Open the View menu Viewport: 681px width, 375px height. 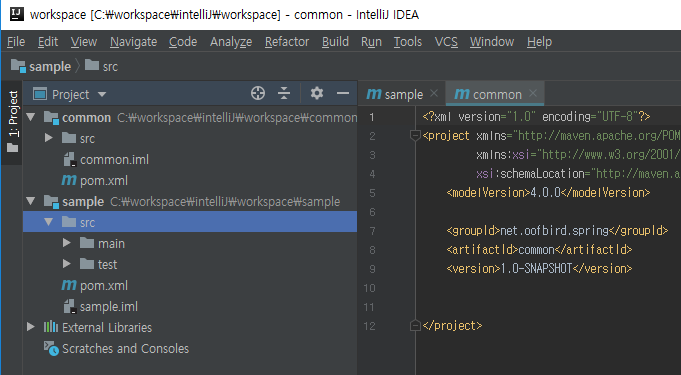click(x=84, y=42)
